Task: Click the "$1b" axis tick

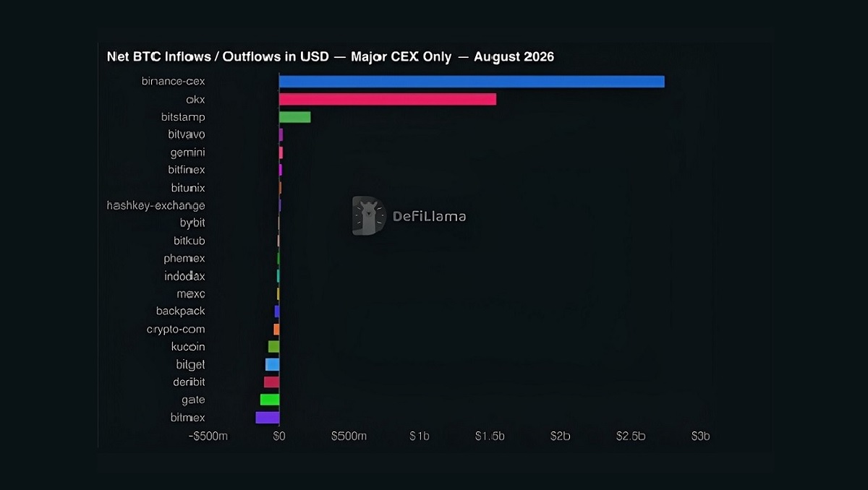Action: pos(420,437)
